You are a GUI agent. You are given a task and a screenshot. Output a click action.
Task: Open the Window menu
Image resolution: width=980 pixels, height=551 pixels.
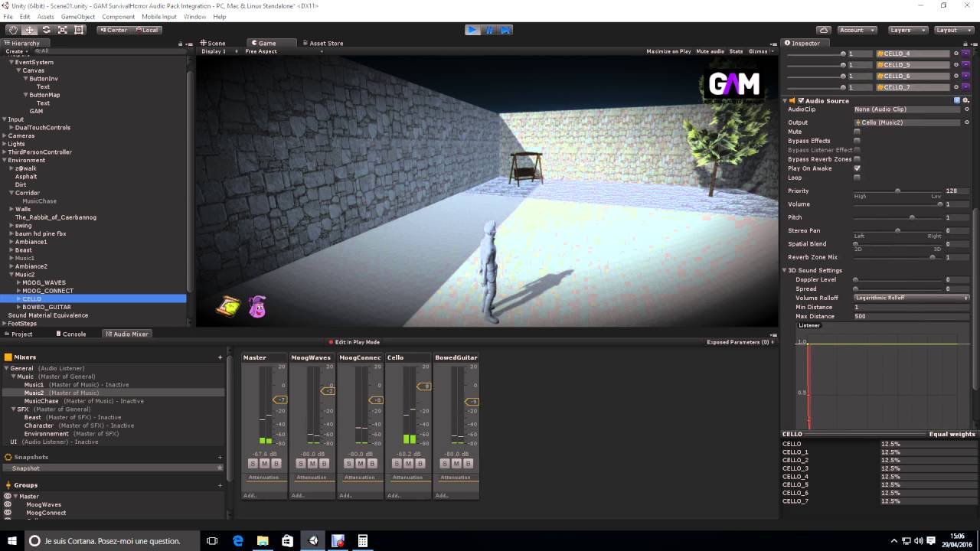click(x=194, y=16)
